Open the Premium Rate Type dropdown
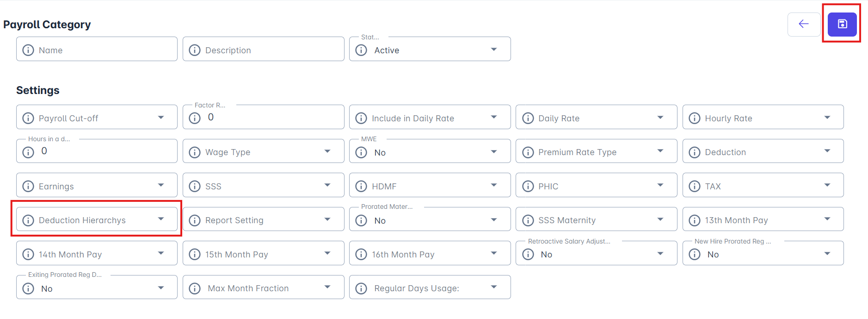The height and width of the screenshot is (319, 868). (660, 151)
